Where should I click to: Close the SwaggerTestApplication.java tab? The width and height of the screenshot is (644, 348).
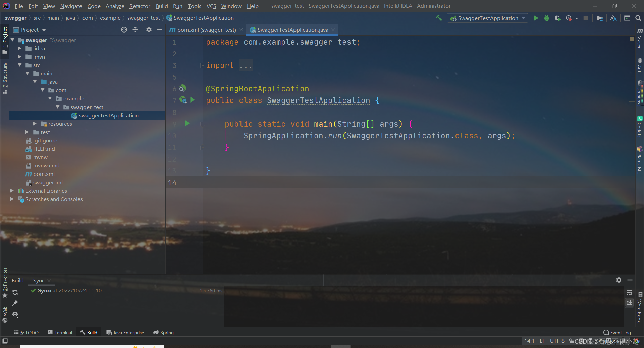333,30
